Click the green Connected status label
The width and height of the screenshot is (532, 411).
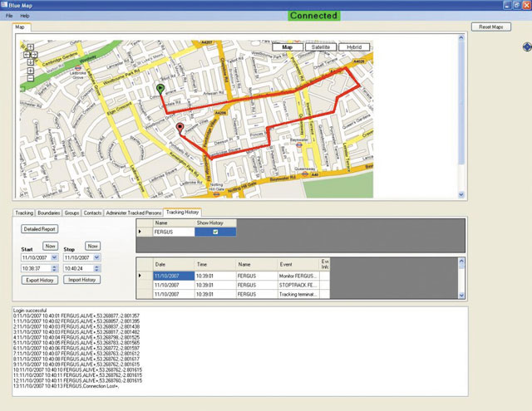tap(314, 16)
